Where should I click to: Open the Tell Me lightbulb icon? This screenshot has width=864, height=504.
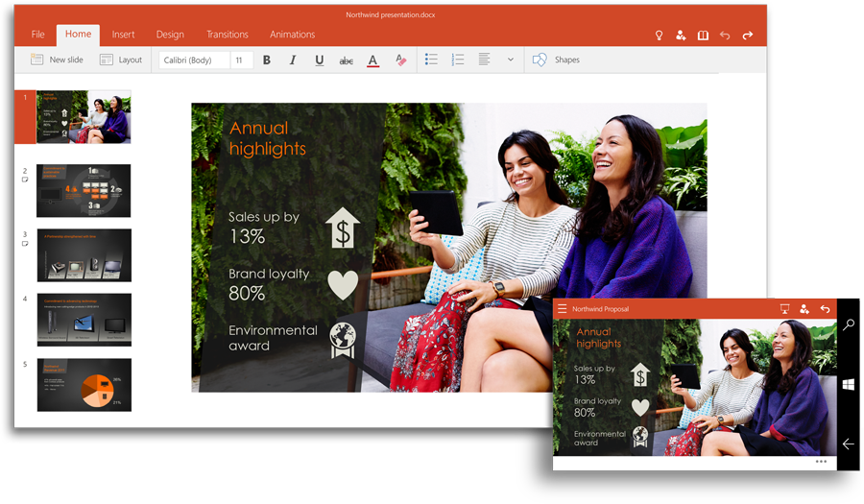coord(659,36)
